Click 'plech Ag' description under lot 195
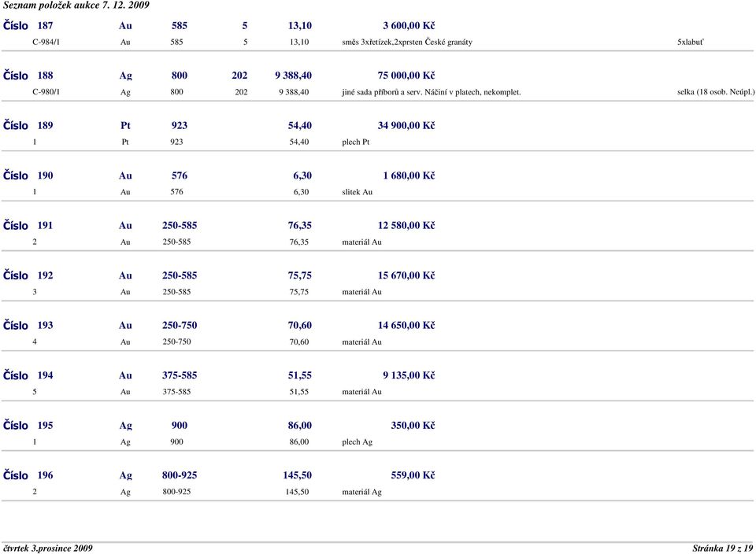The height and width of the screenshot is (554, 756). [x=358, y=441]
